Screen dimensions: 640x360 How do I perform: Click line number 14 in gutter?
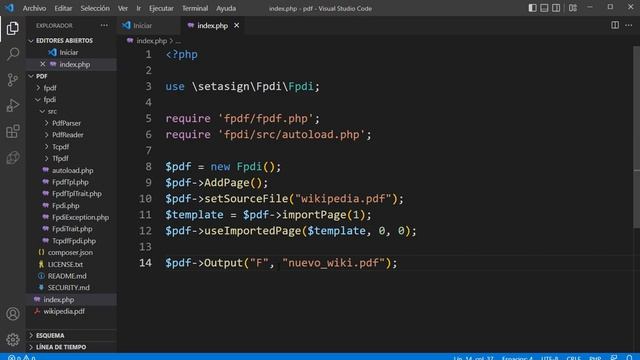pos(145,262)
